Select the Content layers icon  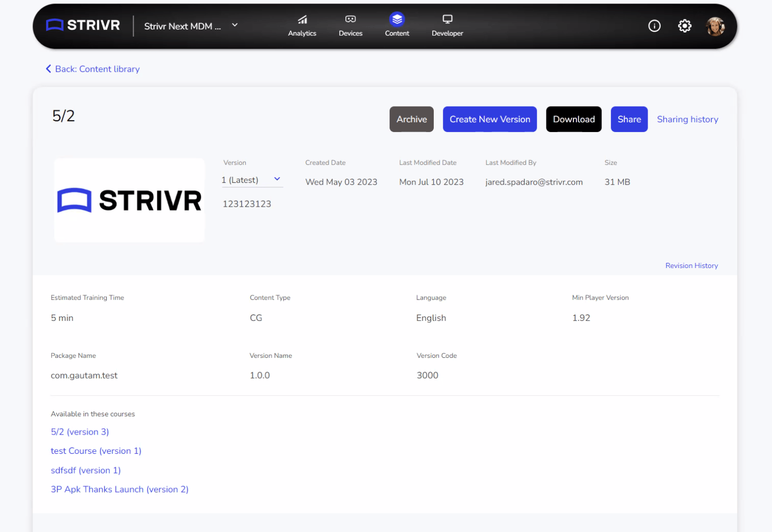coord(397,20)
